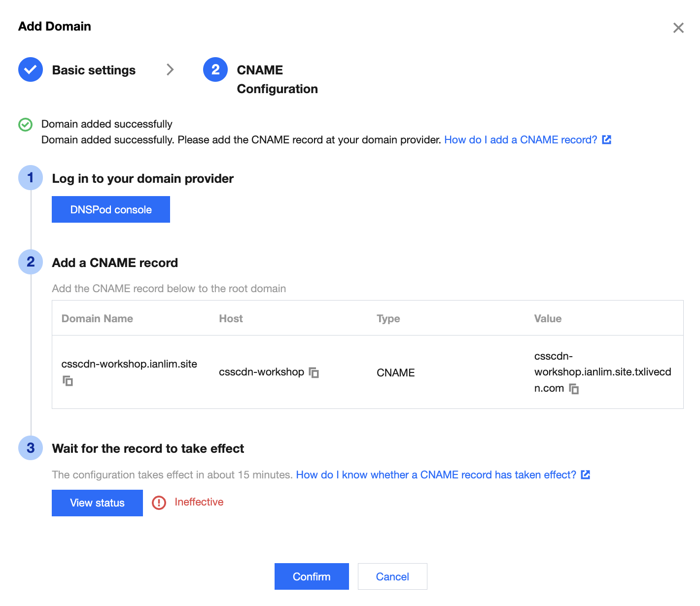Click the green success check icon
Image resolution: width=700 pixels, height=606 pixels.
pos(25,125)
